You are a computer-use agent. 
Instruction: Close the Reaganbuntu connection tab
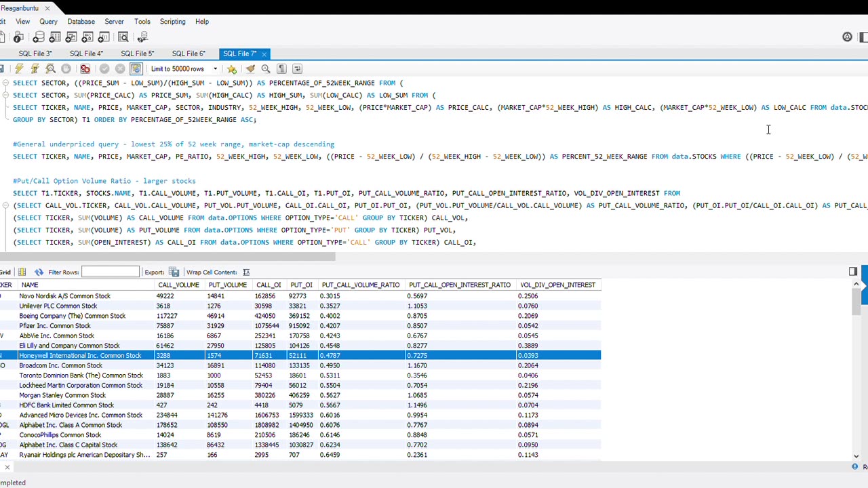pyautogui.click(x=47, y=8)
